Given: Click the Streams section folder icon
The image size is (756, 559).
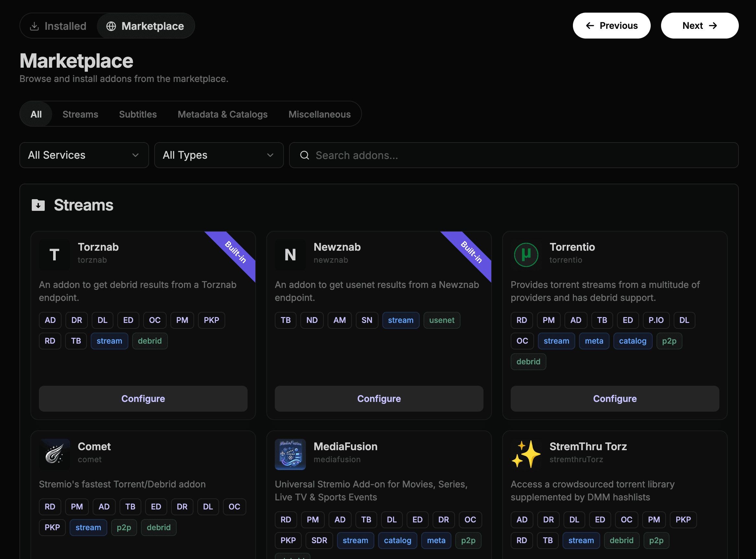Looking at the screenshot, I should pyautogui.click(x=39, y=205).
